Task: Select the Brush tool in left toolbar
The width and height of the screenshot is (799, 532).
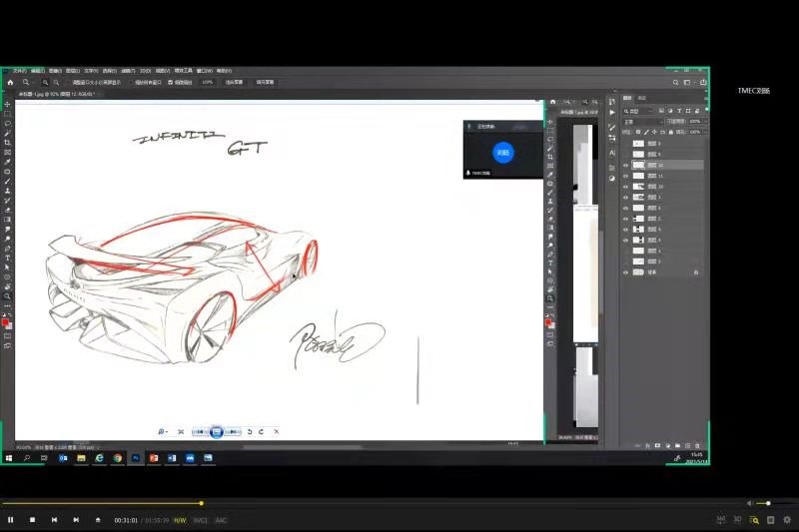Action: click(x=7, y=182)
